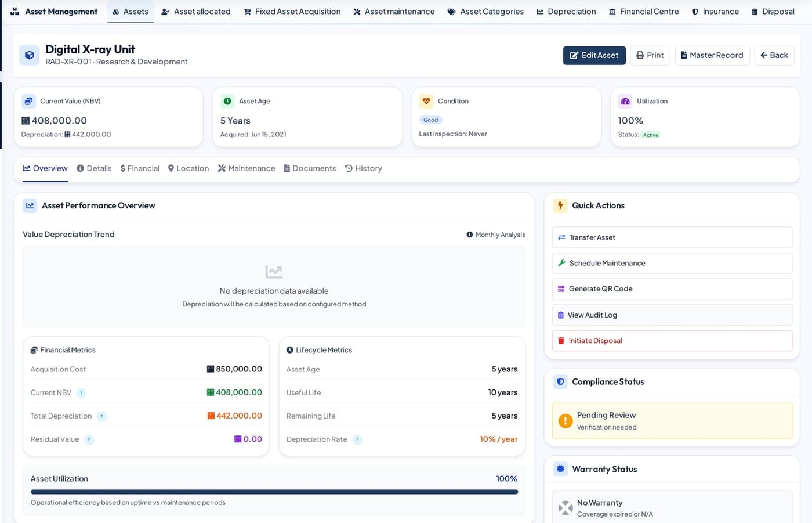Click the Pending Review exclamation warning icon
812x523 pixels.
click(565, 421)
